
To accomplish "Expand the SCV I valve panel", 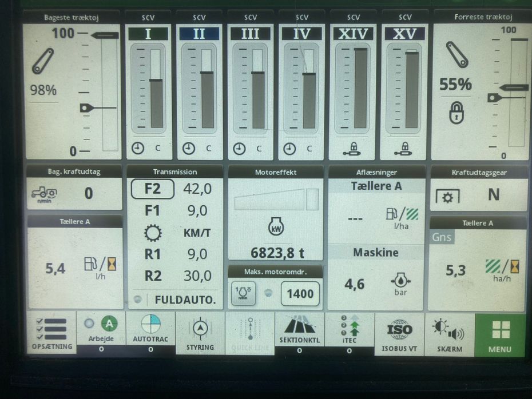I will (x=148, y=86).
